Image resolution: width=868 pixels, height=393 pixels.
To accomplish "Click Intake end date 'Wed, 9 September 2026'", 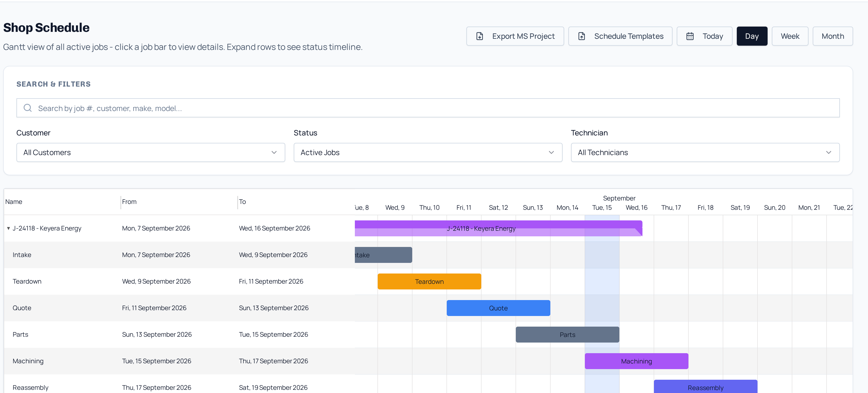I will coord(273,255).
